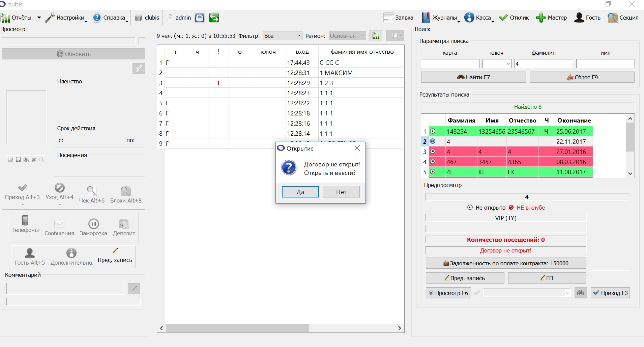This screenshot has width=644, height=347.
Task: Click the green exit arrow icon in toolbar
Action: [214, 18]
